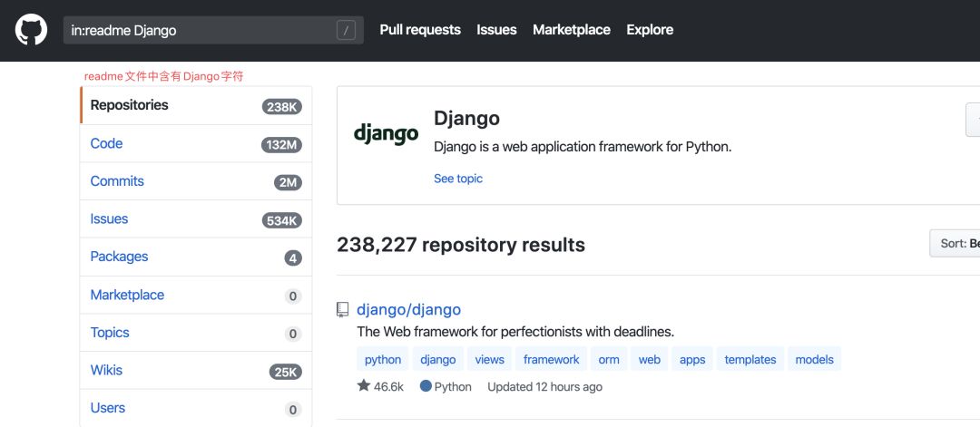
Task: Select the Repositories results filter
Action: (196, 105)
